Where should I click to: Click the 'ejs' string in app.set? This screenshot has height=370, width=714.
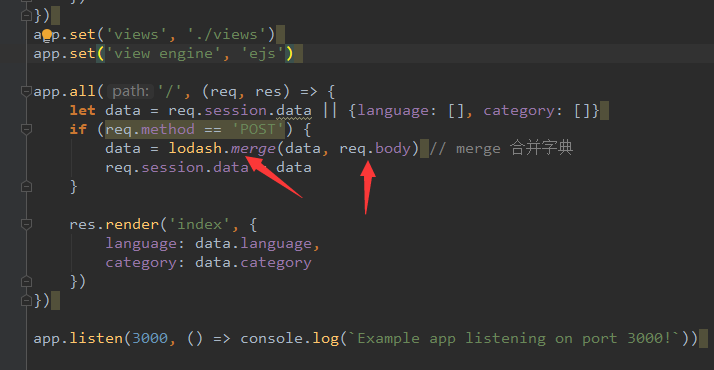[x=262, y=54]
